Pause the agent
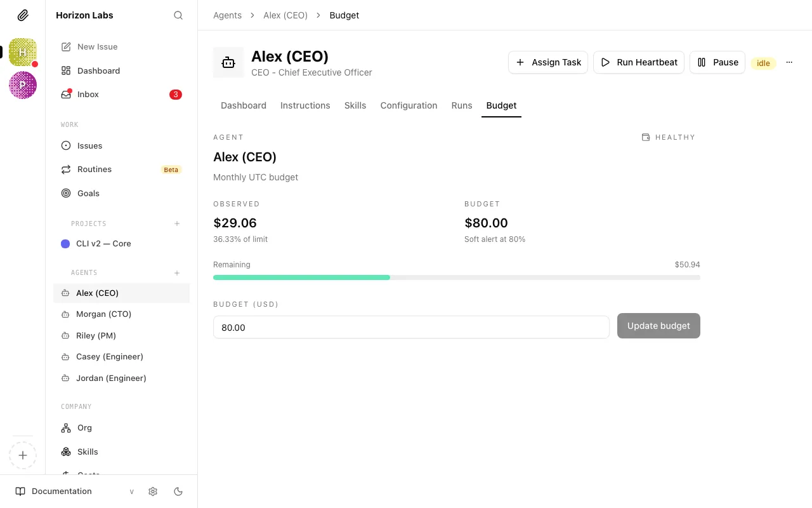Screen dimensions: 812x508 click(717, 62)
